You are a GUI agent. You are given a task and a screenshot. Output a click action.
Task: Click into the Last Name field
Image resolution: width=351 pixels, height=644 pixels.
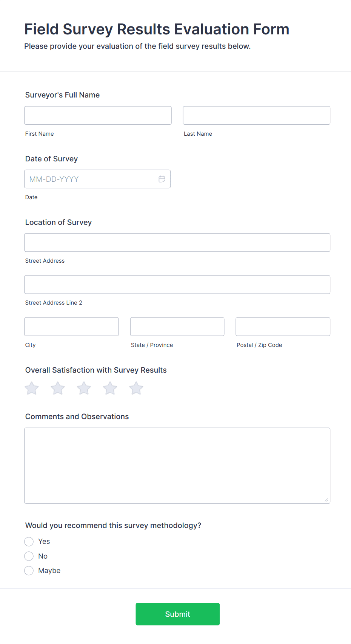(256, 115)
